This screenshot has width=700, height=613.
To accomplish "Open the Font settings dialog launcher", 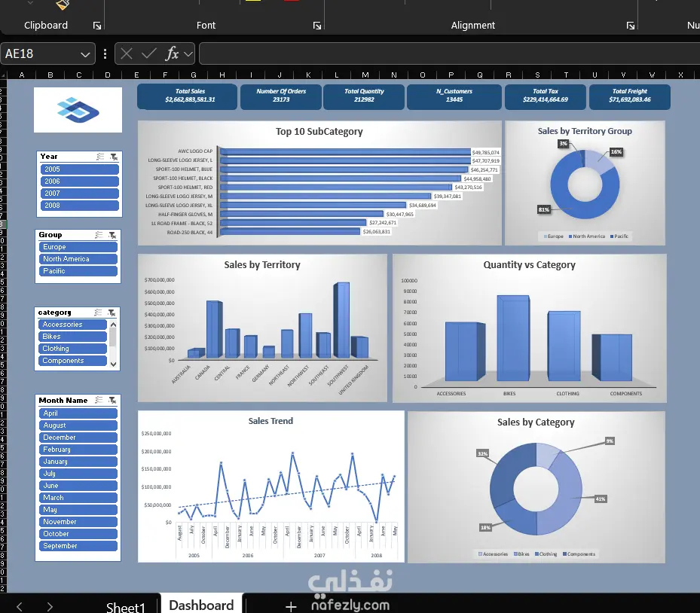I will [317, 26].
